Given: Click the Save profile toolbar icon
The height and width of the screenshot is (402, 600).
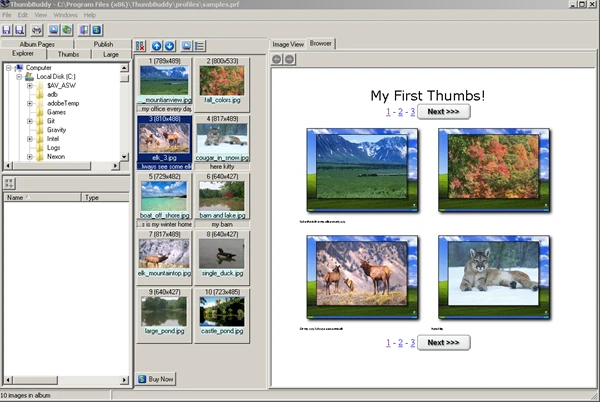Looking at the screenshot, I should click(x=7, y=30).
